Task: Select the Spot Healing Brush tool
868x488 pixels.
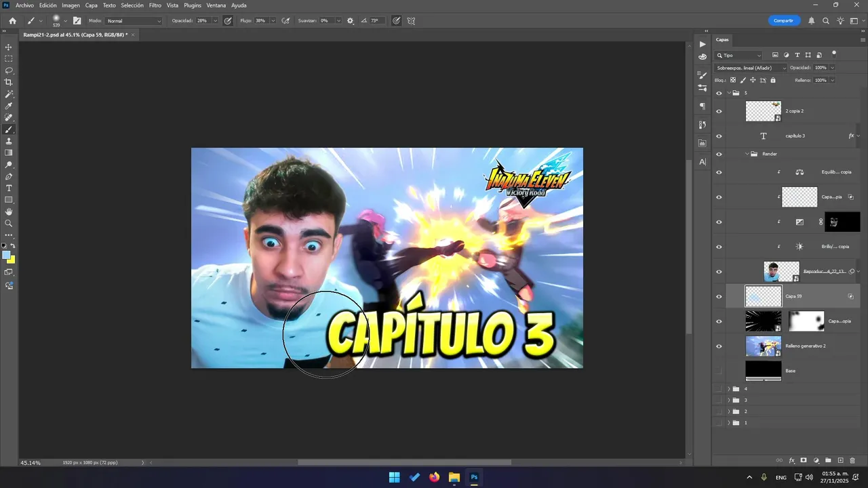Action: (x=9, y=117)
